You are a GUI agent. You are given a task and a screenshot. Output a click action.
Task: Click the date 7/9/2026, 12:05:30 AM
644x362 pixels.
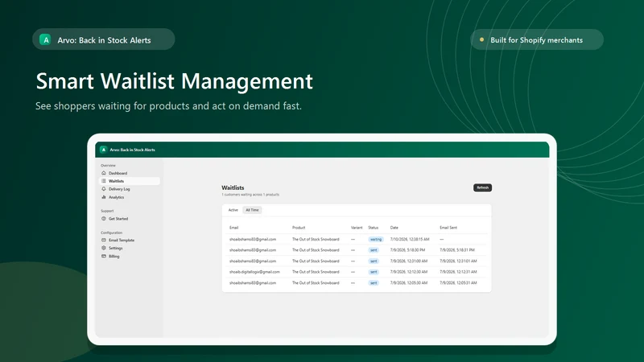coord(409,283)
